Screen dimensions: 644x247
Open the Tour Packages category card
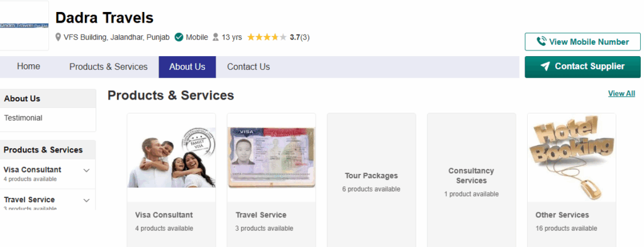coord(371,180)
